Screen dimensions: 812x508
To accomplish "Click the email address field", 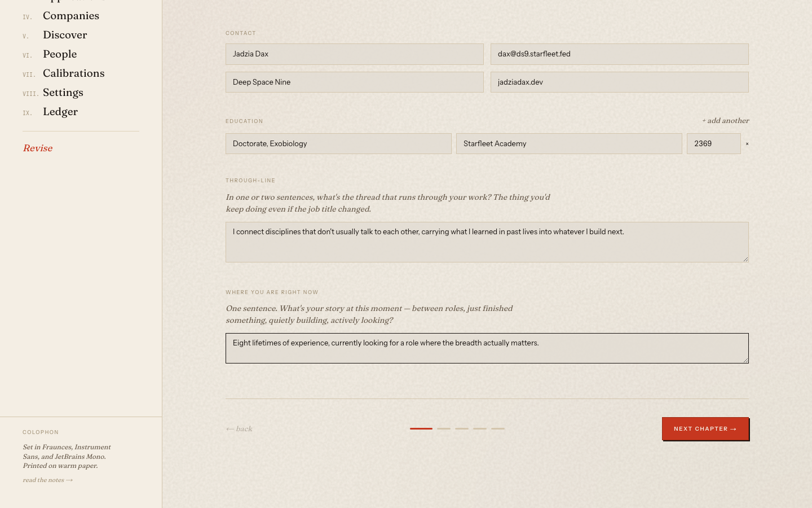I will tap(619, 54).
